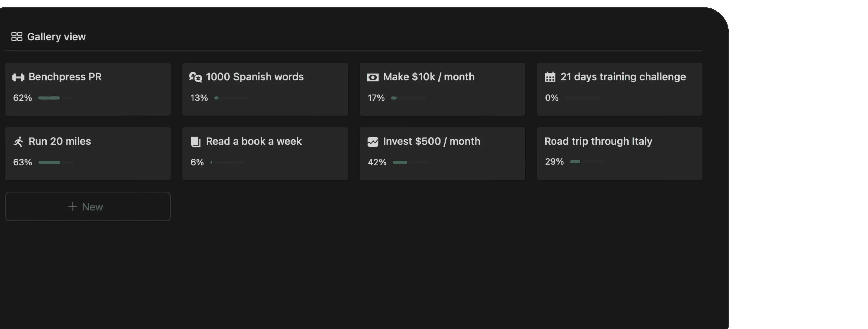Viewport: 868px width, 329px height.
Task: Click the chart icon on Invest $500 / month
Action: click(373, 142)
